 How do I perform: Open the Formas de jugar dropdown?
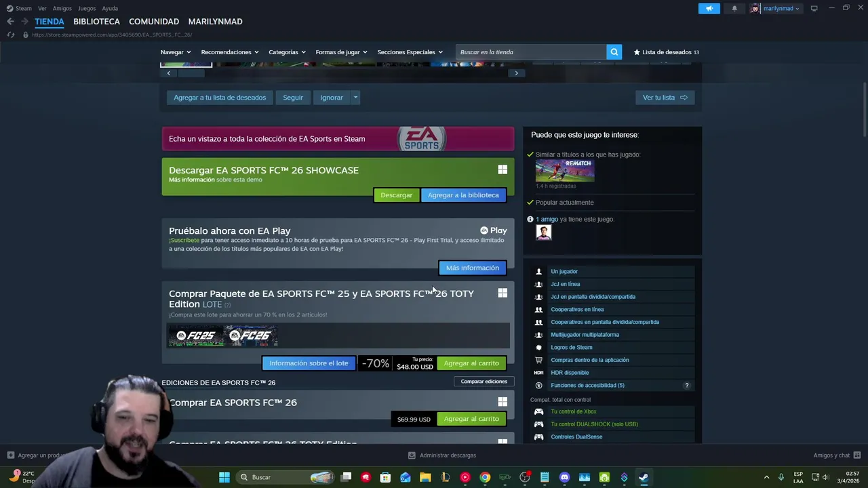pos(341,52)
